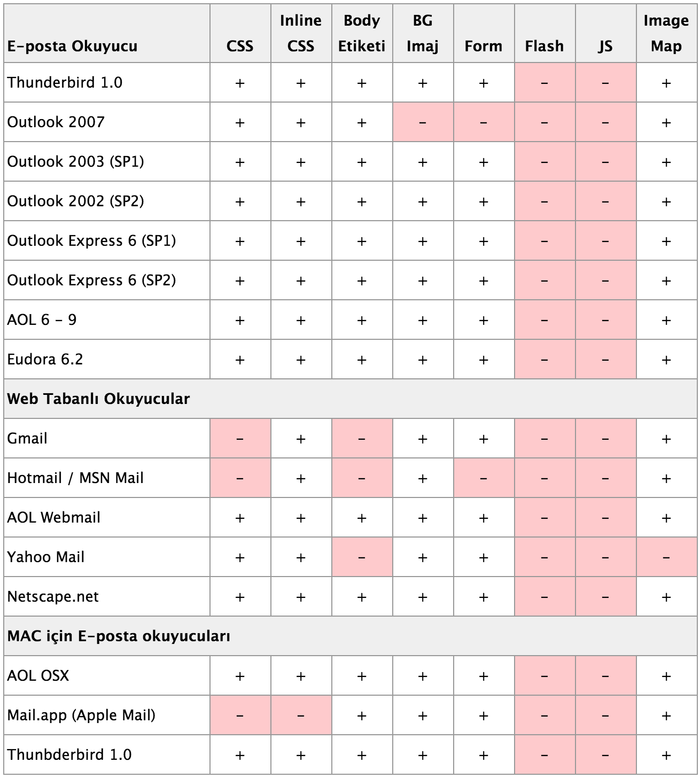This screenshot has height=778, width=700.
Task: Select the "Body Etiketi" header cell
Action: 362,33
